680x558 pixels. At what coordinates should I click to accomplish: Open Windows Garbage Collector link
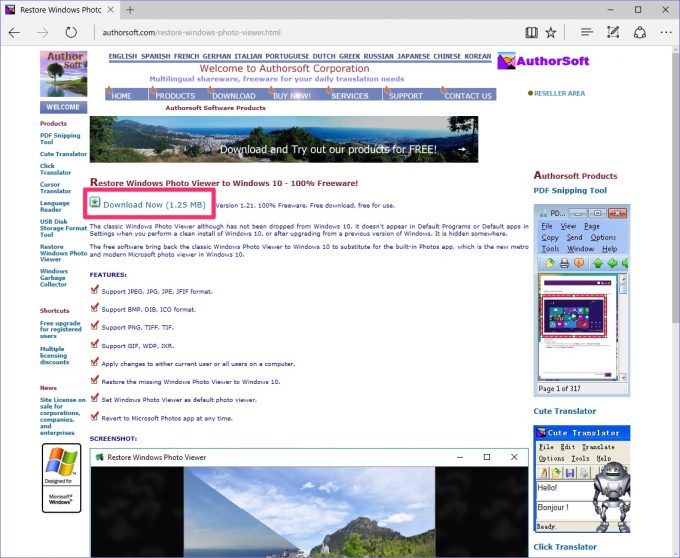tap(54, 277)
